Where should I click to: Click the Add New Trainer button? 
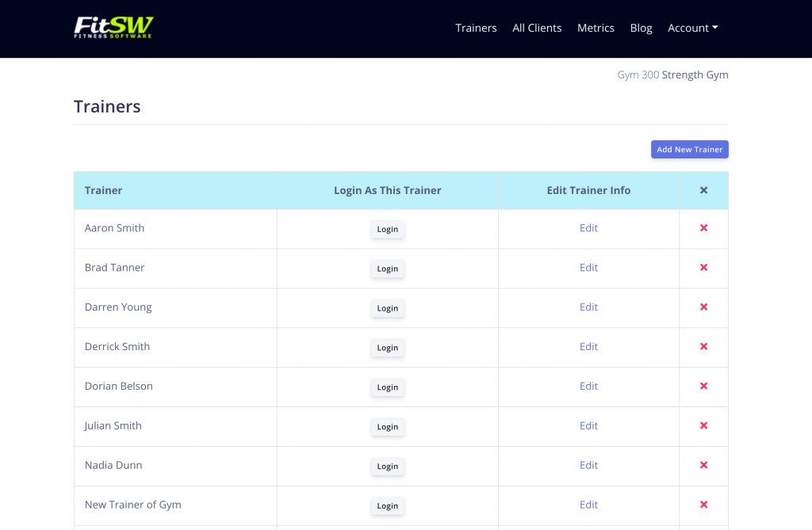tap(689, 150)
